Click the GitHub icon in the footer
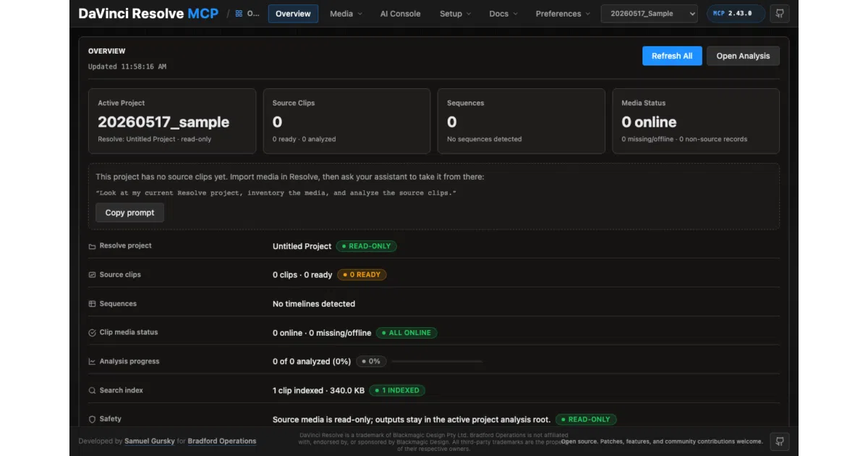 coord(779,441)
